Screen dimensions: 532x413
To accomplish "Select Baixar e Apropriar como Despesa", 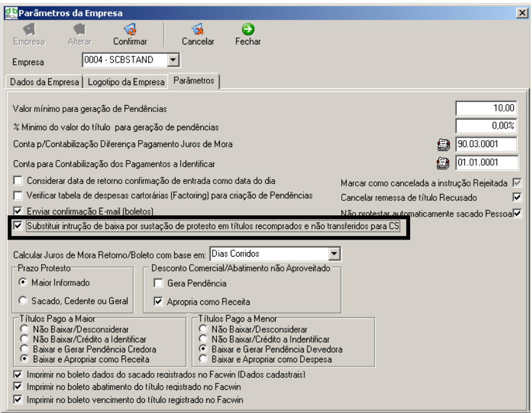I will pos(203,359).
